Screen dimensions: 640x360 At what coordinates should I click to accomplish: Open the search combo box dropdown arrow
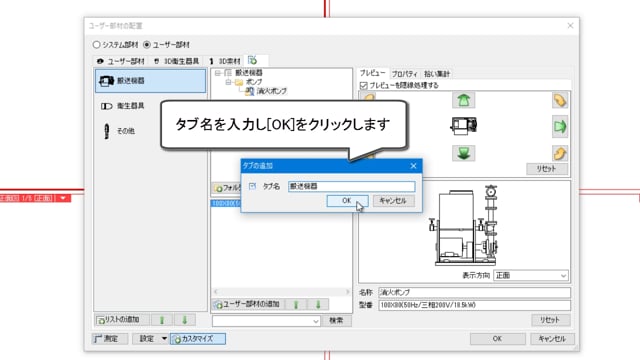[x=316, y=321]
